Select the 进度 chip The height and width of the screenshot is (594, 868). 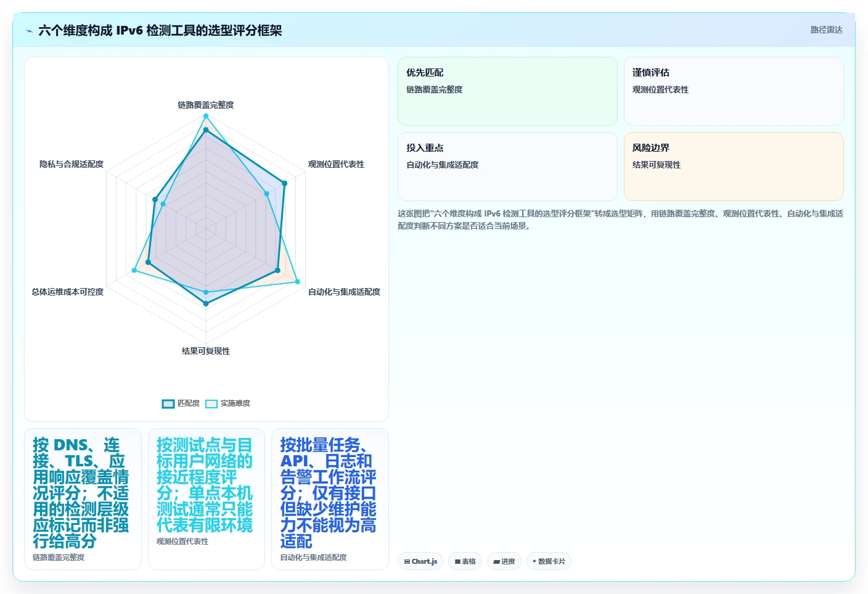tap(504, 561)
